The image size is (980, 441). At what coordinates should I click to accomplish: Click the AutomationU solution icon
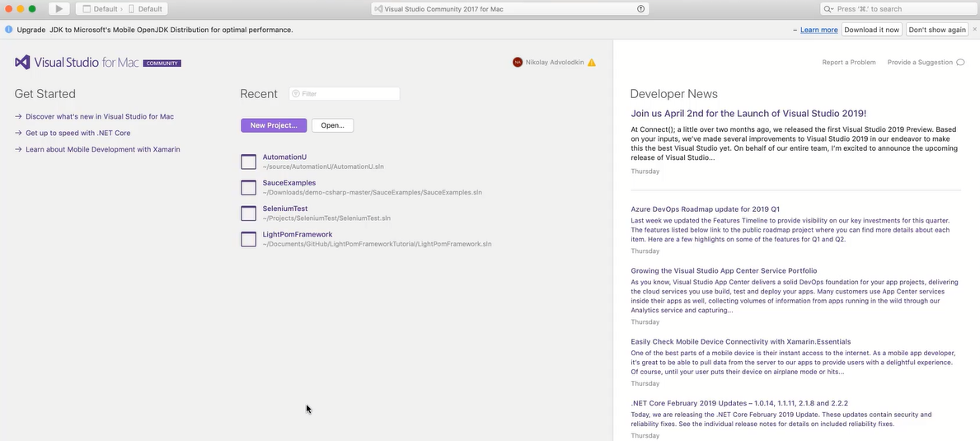click(x=249, y=162)
